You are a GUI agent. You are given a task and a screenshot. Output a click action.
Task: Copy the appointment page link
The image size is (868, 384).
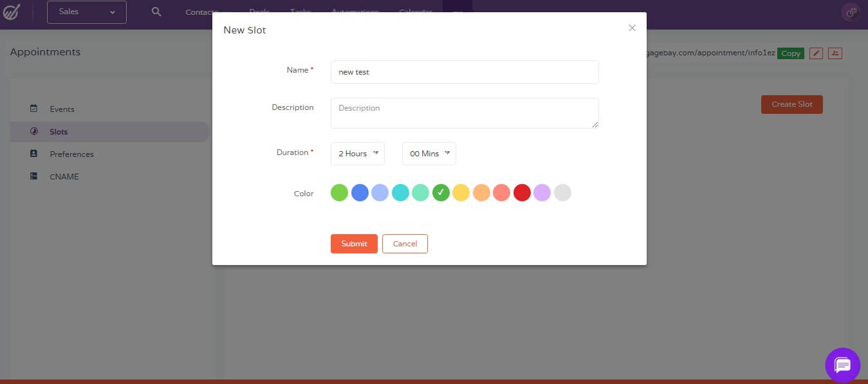pyautogui.click(x=791, y=53)
